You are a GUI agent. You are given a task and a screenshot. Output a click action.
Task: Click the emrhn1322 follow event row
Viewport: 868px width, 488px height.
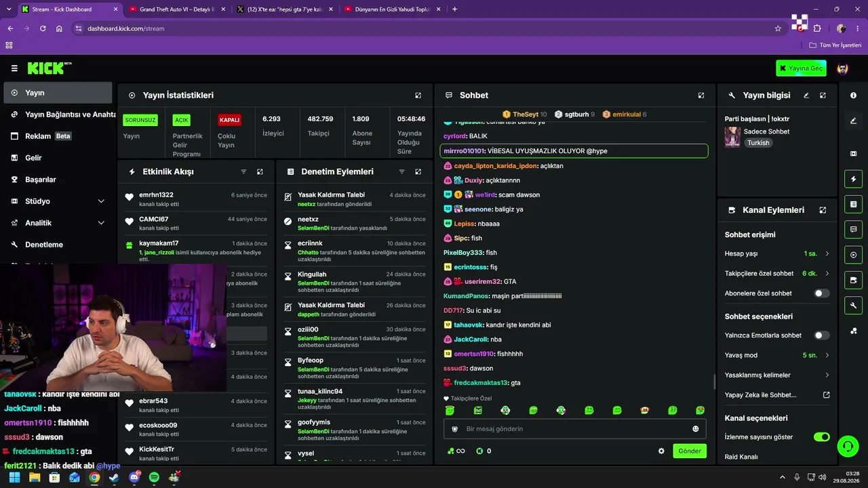tap(195, 199)
